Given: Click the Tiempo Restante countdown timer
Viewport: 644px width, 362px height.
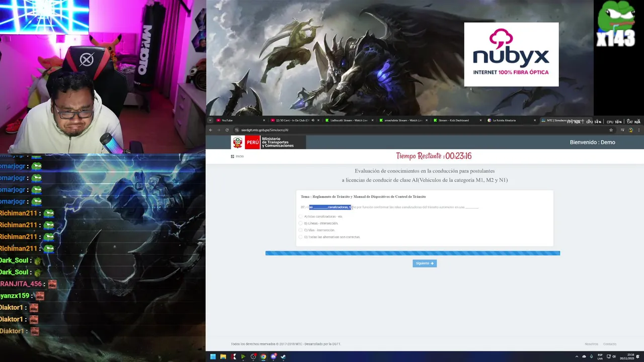Looking at the screenshot, I should click(434, 156).
